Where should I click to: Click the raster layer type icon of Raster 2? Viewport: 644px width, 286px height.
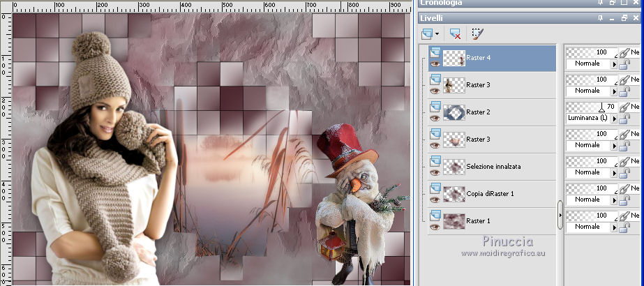tap(435, 107)
